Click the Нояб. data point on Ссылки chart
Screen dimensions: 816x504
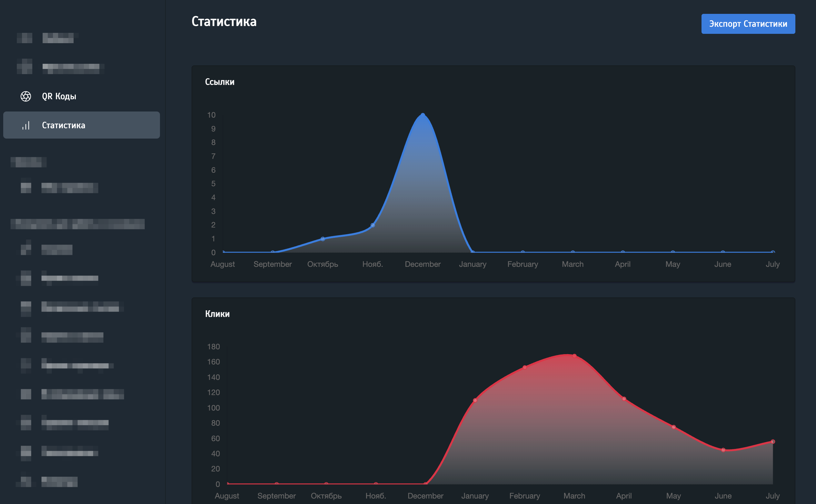click(x=373, y=225)
